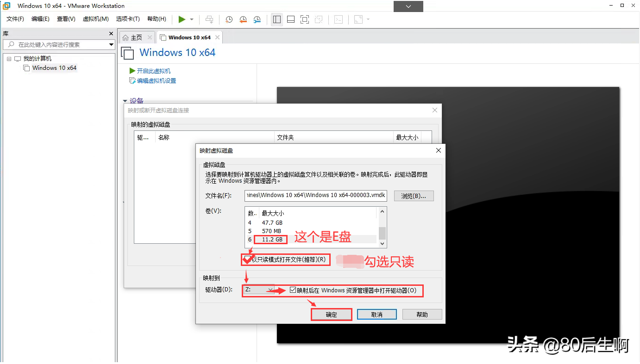The width and height of the screenshot is (640, 364).
Task: Click the top-center chevron drop-down bar
Action: click(408, 6)
